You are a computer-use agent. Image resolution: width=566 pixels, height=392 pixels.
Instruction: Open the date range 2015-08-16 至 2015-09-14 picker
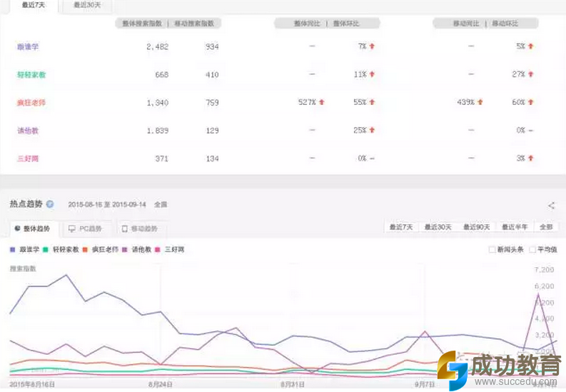[107, 204]
